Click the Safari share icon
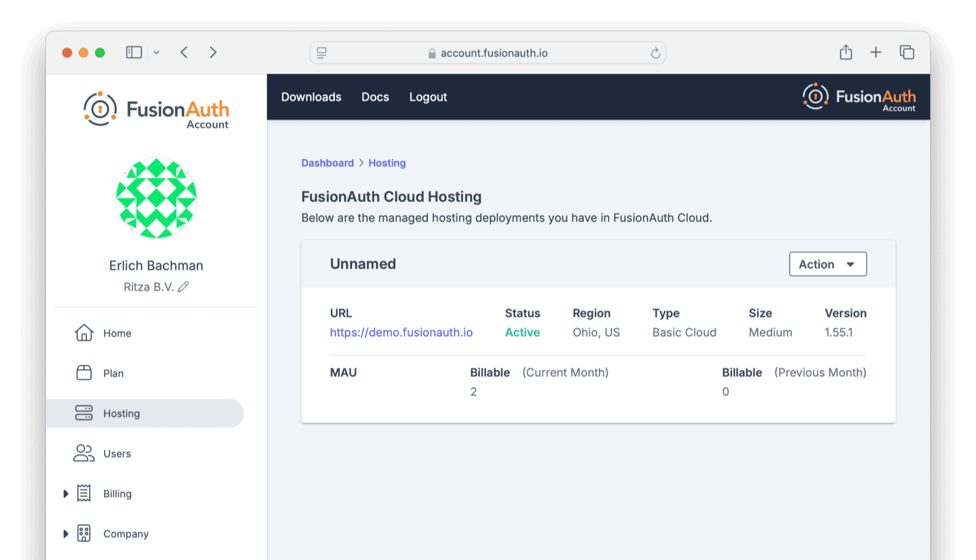This screenshot has width=976, height=560. tap(845, 52)
